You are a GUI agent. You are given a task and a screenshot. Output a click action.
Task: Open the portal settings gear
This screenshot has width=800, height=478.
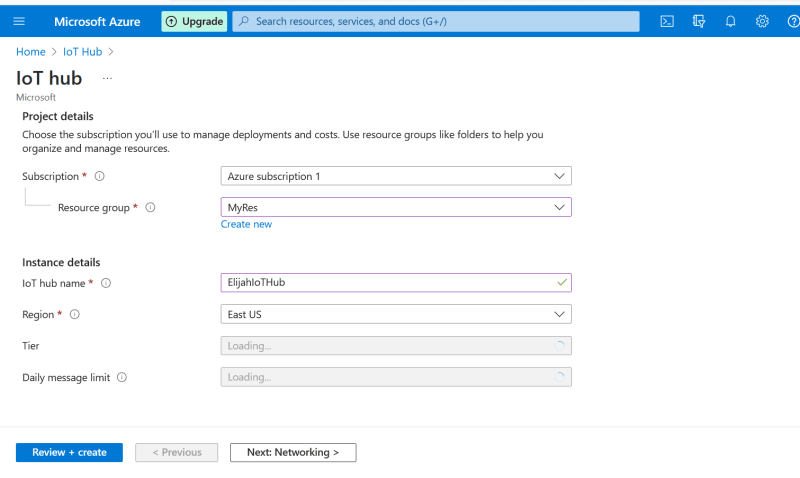[762, 21]
